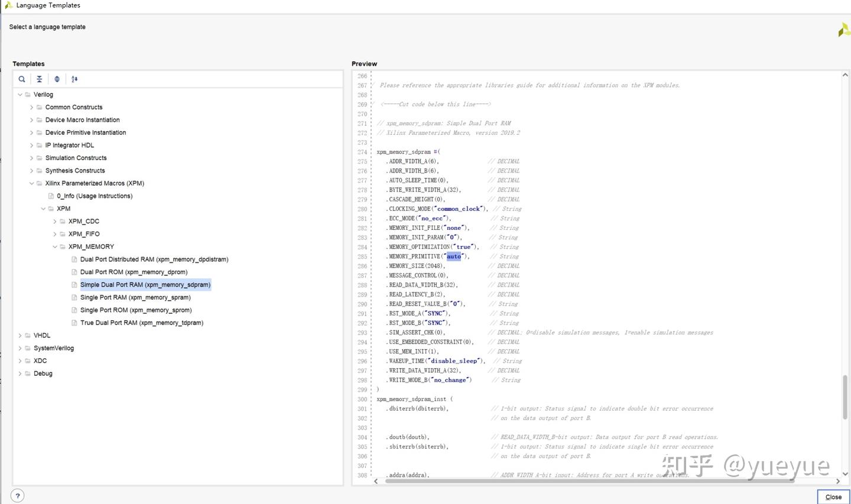Click the highlighted "auto" text in preview
Screen dimensions: 851x504
pyautogui.click(x=454, y=256)
